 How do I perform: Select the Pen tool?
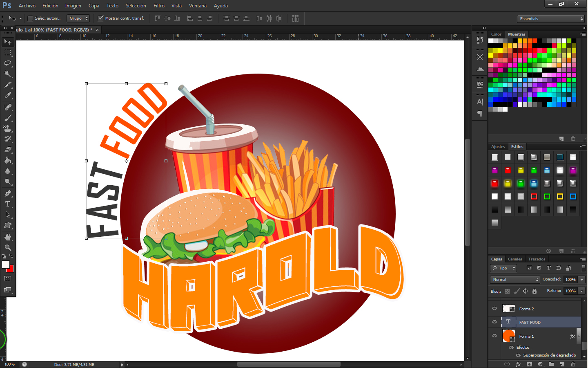8,193
